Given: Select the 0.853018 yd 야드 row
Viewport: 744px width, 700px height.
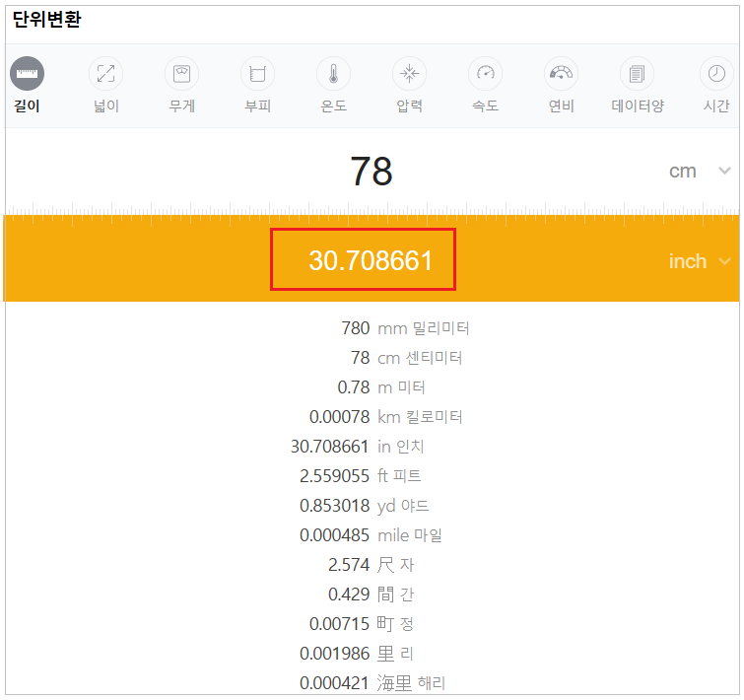Looking at the screenshot, I should point(364,506).
